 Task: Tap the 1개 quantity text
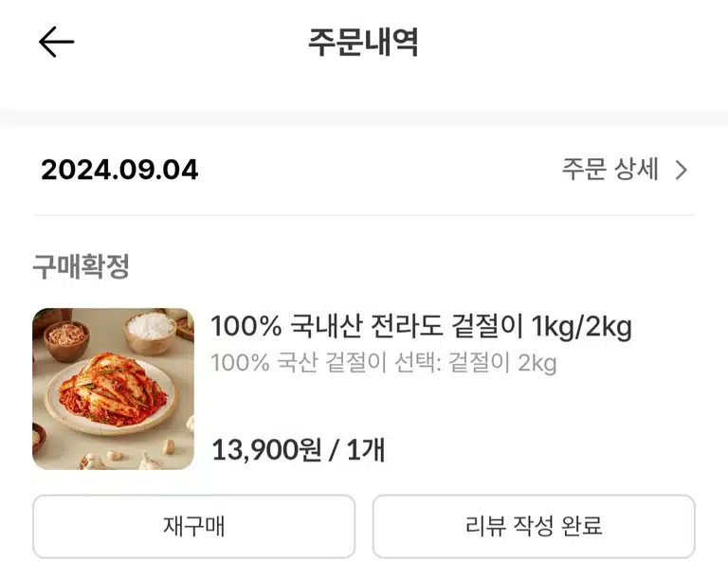click(366, 449)
